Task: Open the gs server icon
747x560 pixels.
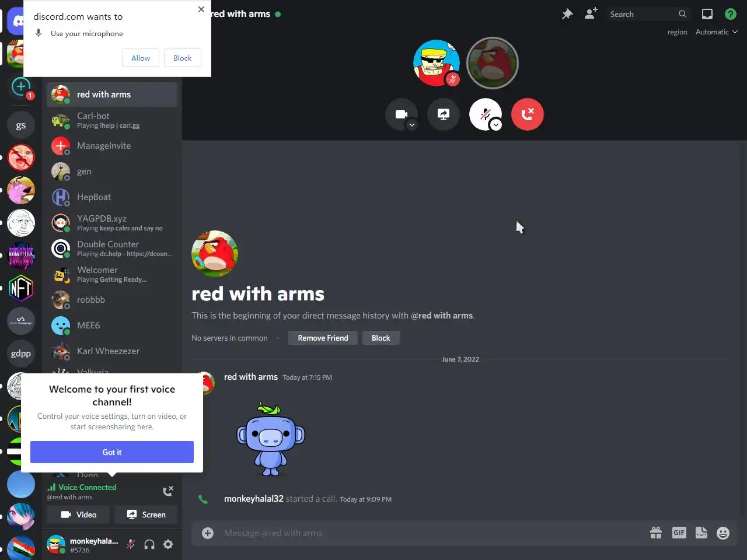Action: tap(21, 125)
